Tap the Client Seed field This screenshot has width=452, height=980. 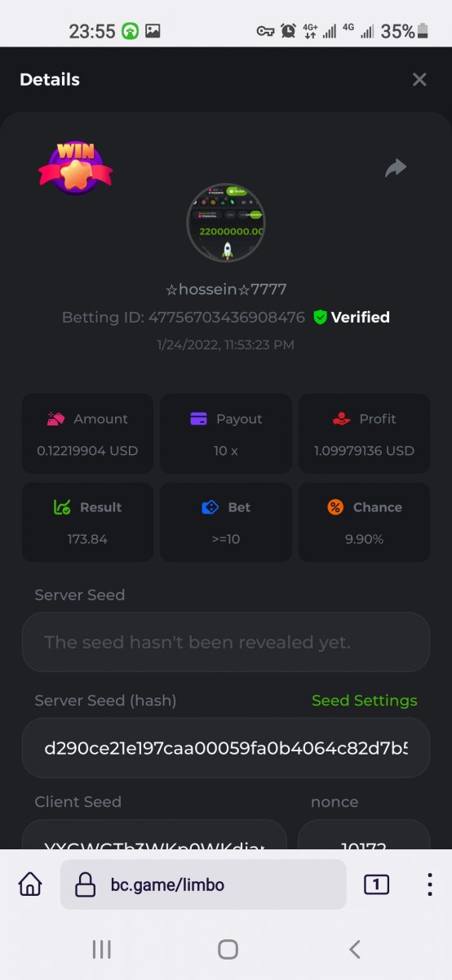tap(154, 835)
